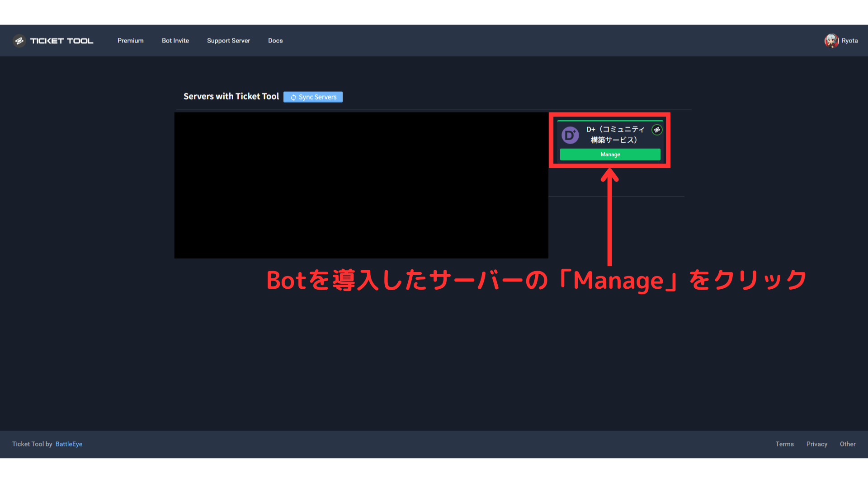Click the refresh icon inside Sync Servers

click(293, 97)
